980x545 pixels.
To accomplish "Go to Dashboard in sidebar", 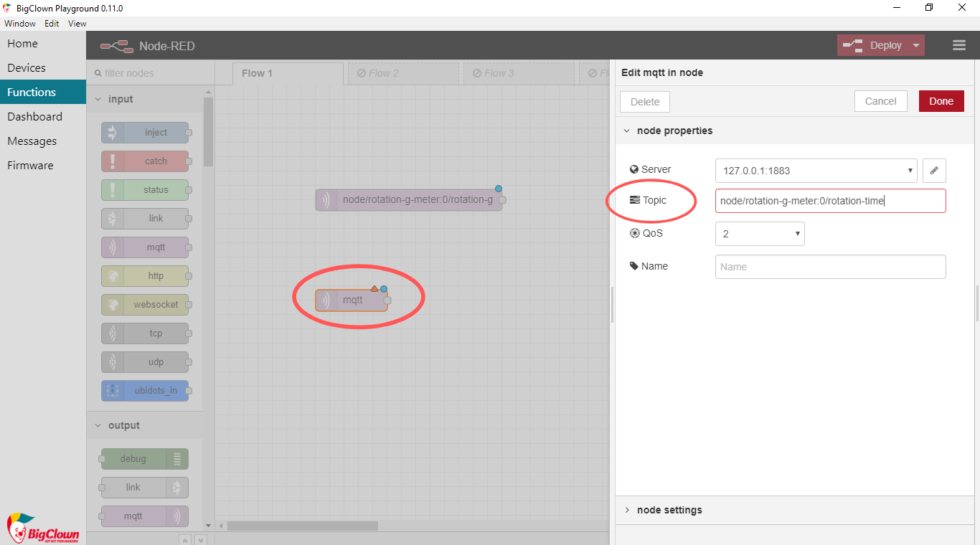I will 43,116.
